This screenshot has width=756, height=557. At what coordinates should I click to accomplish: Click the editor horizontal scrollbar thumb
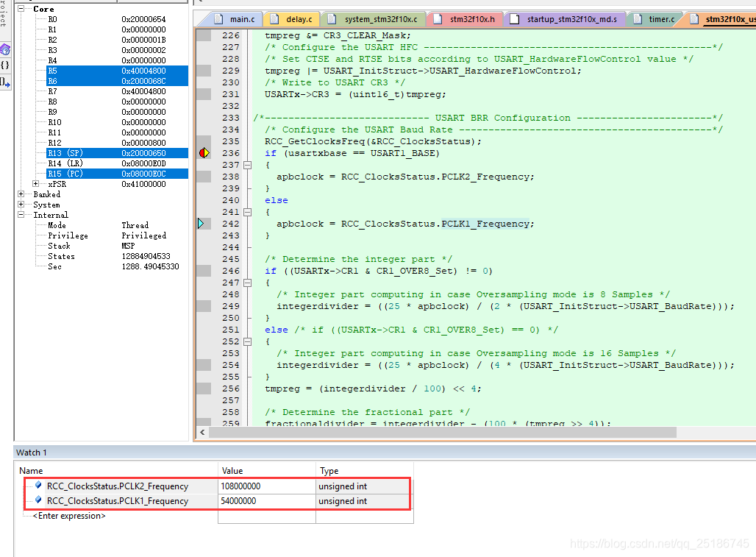tap(442, 433)
